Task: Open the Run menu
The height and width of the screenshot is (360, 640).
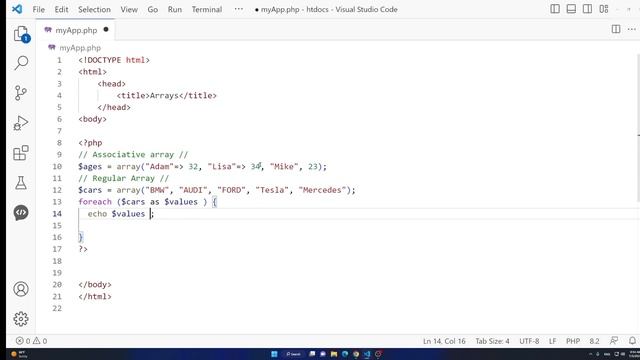Action: pyautogui.click(x=175, y=9)
